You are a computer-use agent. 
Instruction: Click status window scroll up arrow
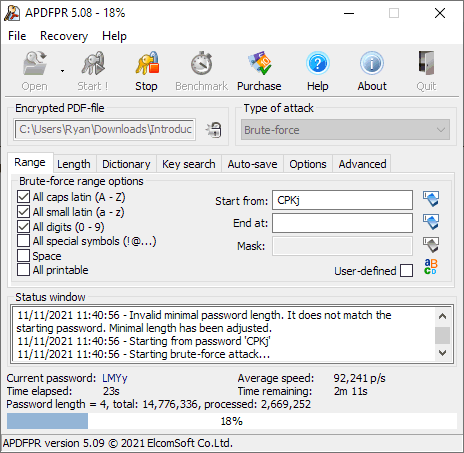point(442,316)
